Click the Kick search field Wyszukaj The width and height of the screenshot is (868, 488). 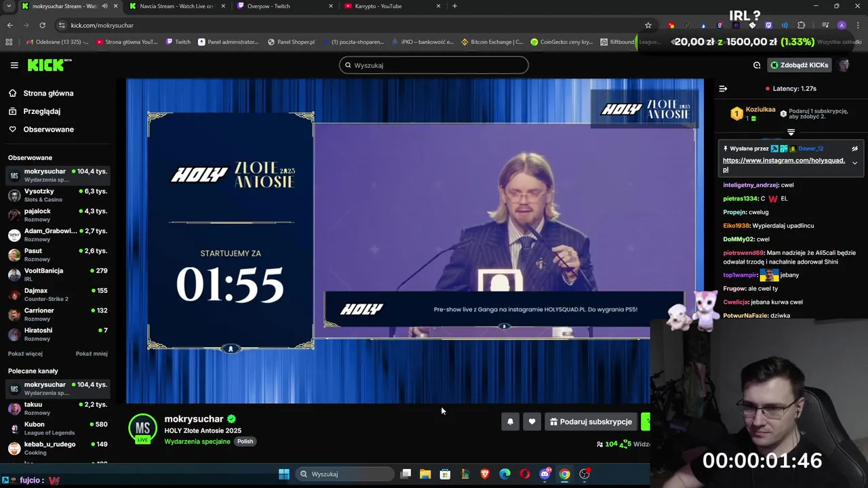(x=434, y=65)
